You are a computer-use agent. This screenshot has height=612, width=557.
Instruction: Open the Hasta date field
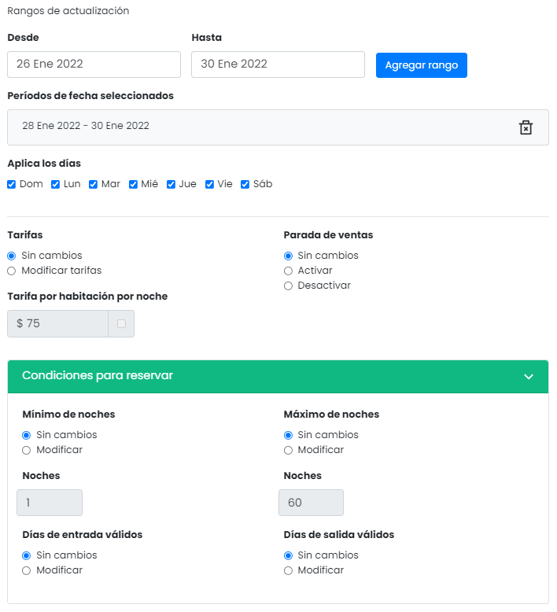pyautogui.click(x=278, y=64)
